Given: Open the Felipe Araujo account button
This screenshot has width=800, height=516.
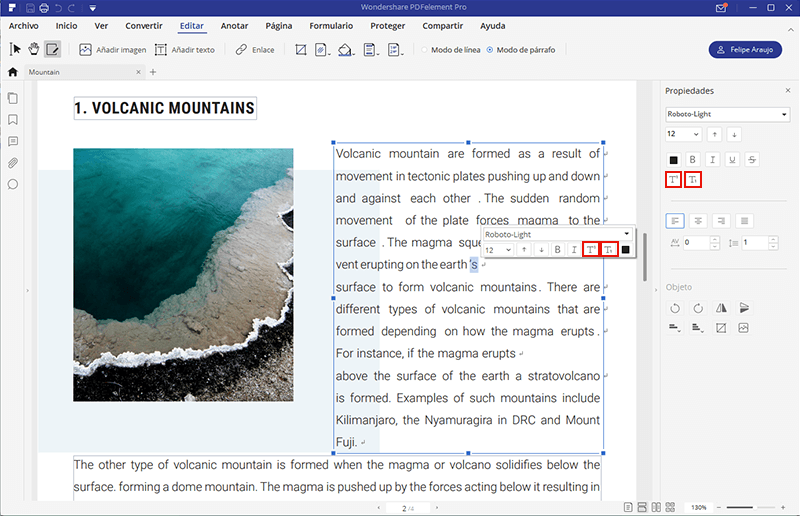Looking at the screenshot, I should 745,50.
